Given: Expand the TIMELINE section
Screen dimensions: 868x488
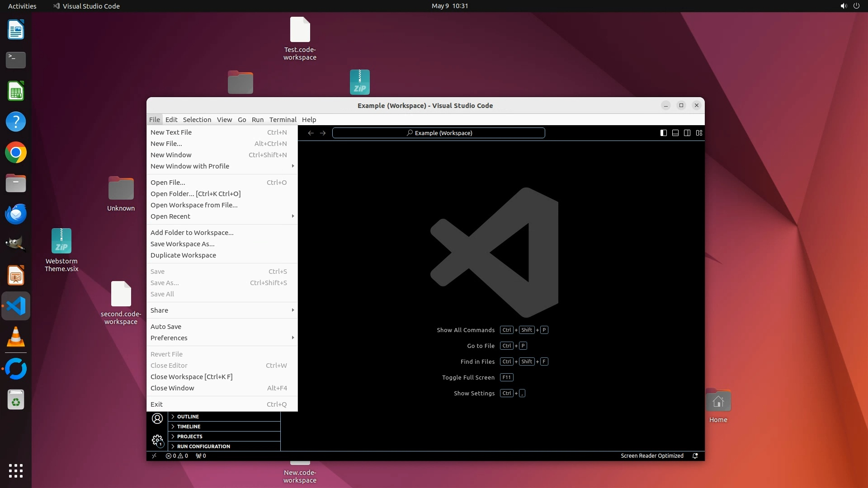Looking at the screenshot, I should (x=189, y=427).
